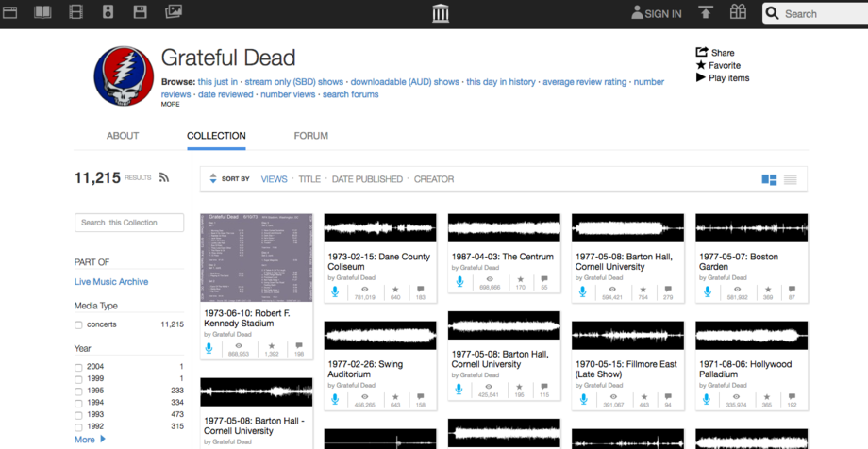Click views eye icon on Hollywood Palladium card
868x449 pixels.
pyautogui.click(x=737, y=397)
